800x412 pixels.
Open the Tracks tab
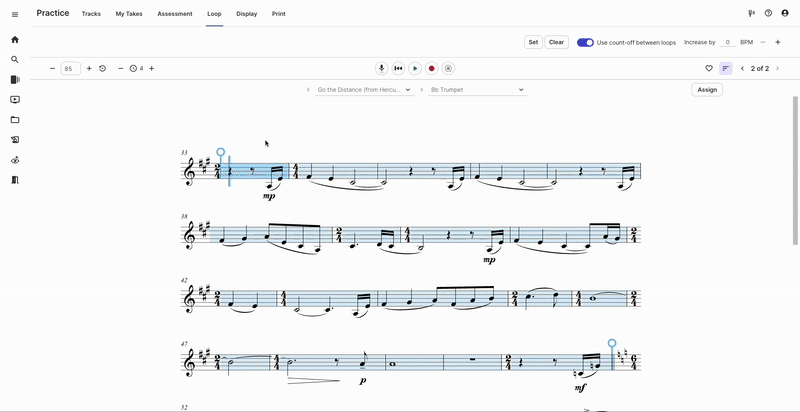coord(91,14)
